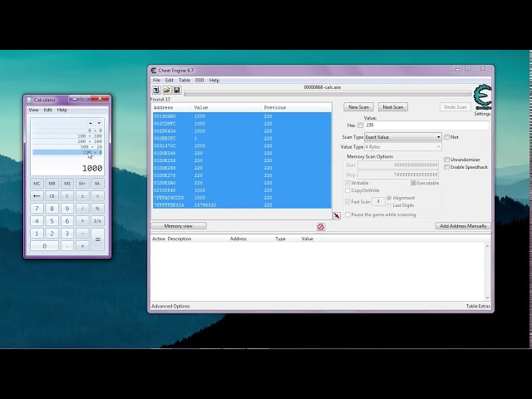This screenshot has height=399, width=532.
Task: Click the scan Value input field
Action: coord(426,126)
